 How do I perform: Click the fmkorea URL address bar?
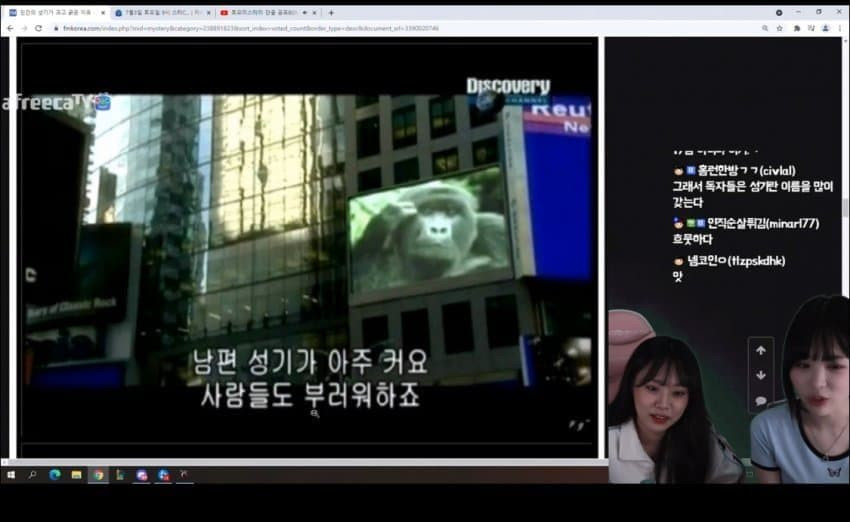tap(407, 28)
